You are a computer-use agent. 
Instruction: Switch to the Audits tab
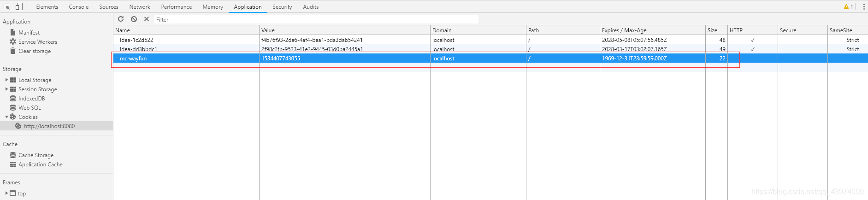pos(311,6)
